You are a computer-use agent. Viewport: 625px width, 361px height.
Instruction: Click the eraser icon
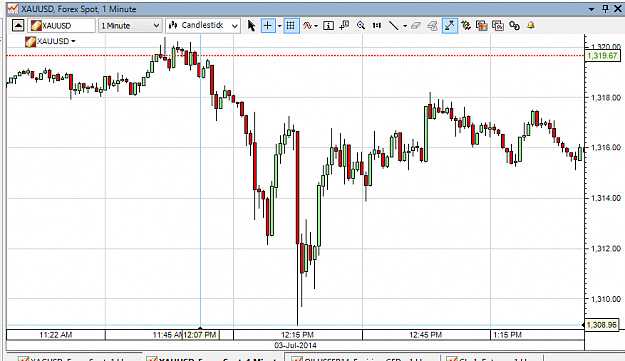pos(416,26)
